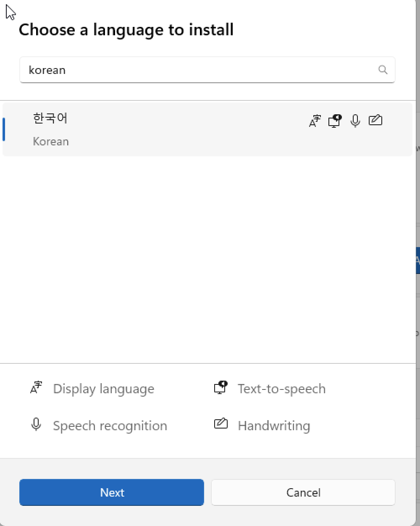Click the Handwriting legend icon
The width and height of the screenshot is (420, 526).
click(221, 423)
